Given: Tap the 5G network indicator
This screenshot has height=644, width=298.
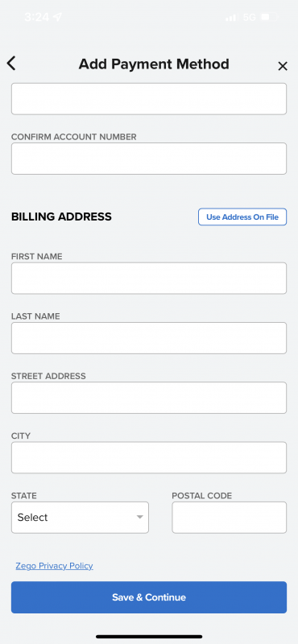Looking at the screenshot, I should [x=249, y=17].
